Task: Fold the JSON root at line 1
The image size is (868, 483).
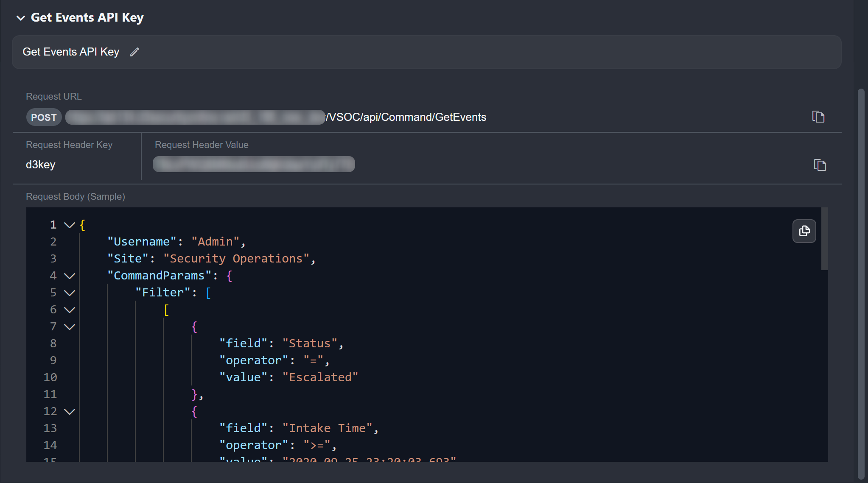Action: pos(70,225)
